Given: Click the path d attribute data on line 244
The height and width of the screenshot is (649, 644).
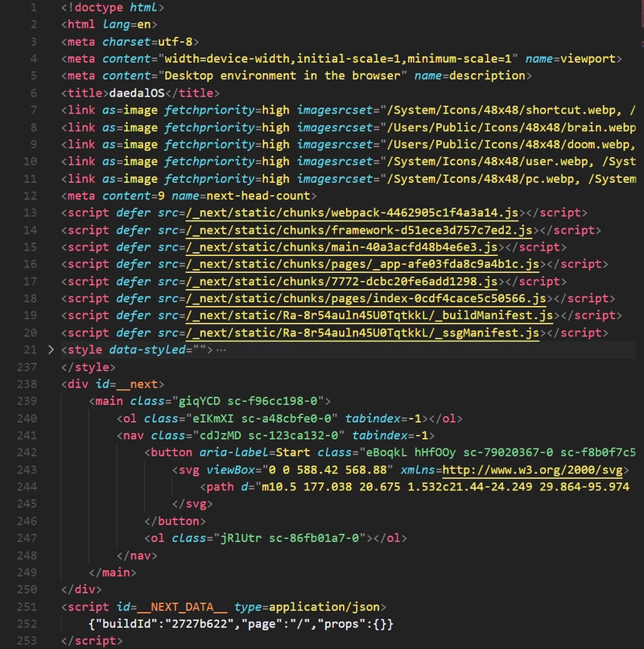Looking at the screenshot, I should (445, 486).
